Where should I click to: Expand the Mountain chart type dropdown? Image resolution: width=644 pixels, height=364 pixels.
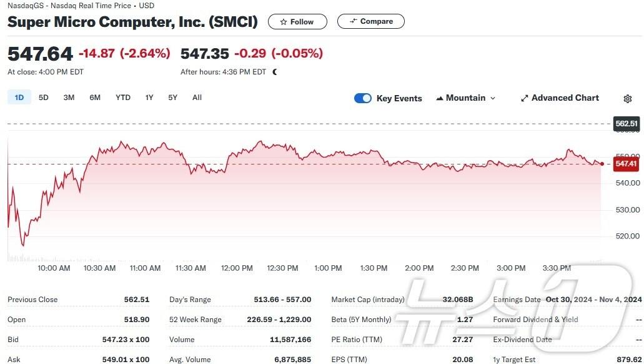point(492,98)
